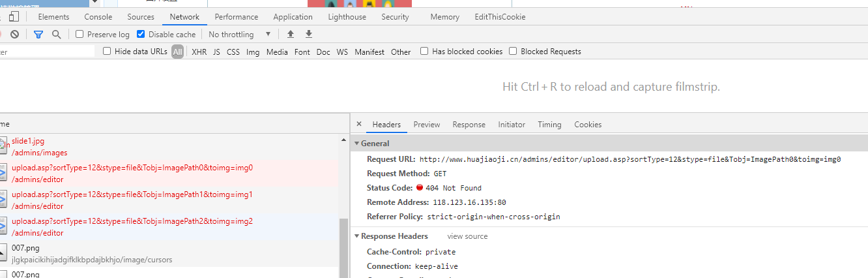Click the slide1.jpg file icon

coord(3,146)
